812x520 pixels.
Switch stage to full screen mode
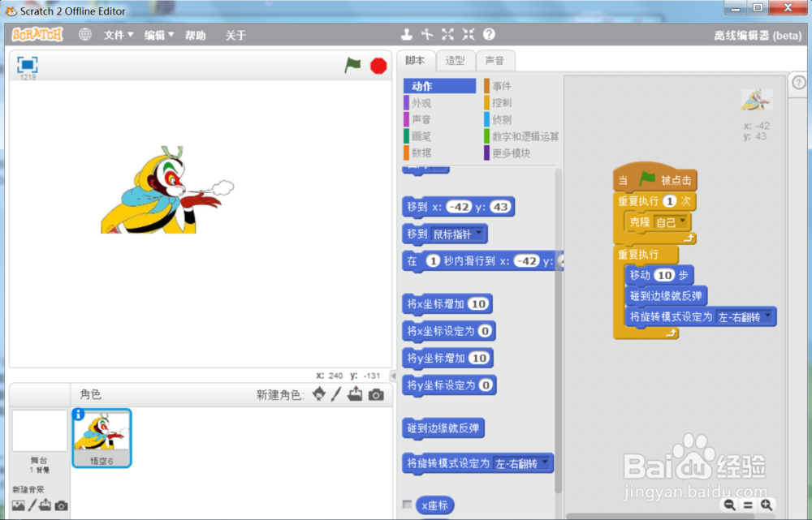(28, 65)
